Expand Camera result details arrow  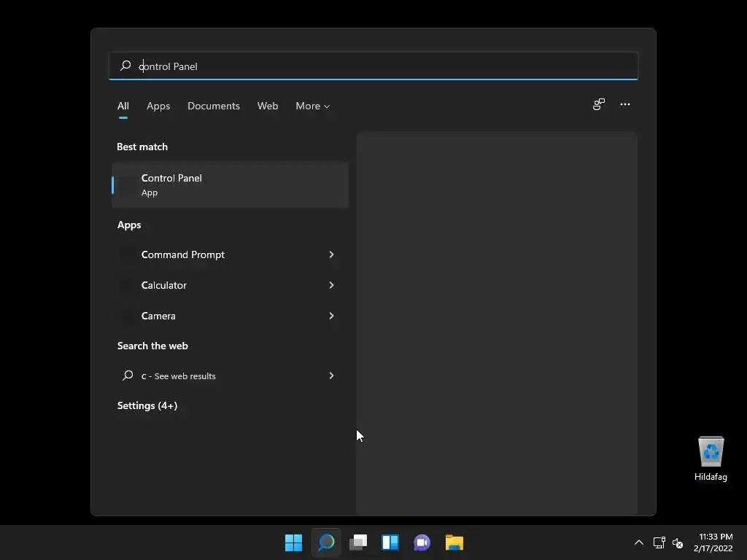point(331,316)
